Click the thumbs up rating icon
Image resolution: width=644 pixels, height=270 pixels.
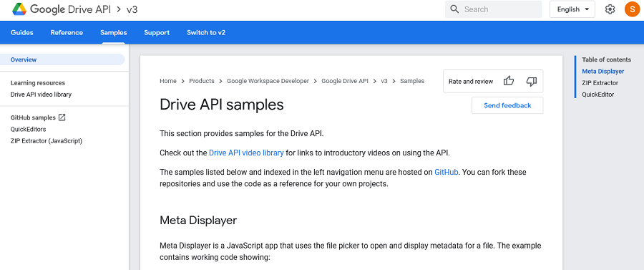point(509,81)
